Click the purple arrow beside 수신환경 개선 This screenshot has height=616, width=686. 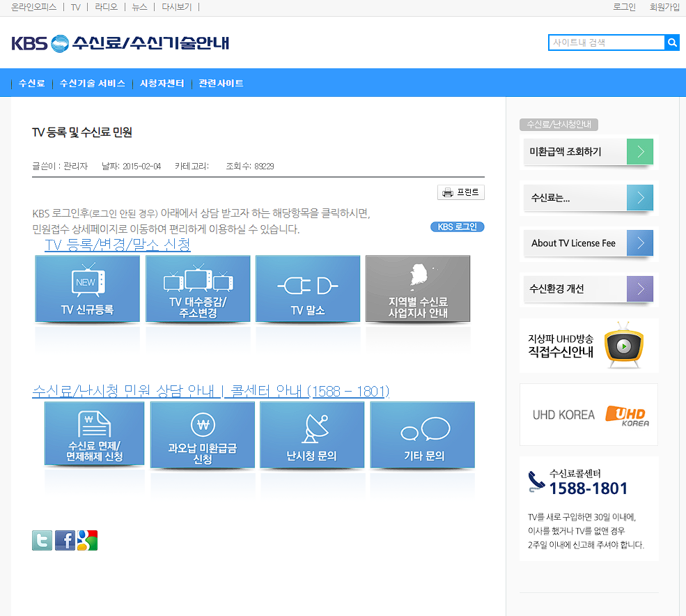(640, 288)
